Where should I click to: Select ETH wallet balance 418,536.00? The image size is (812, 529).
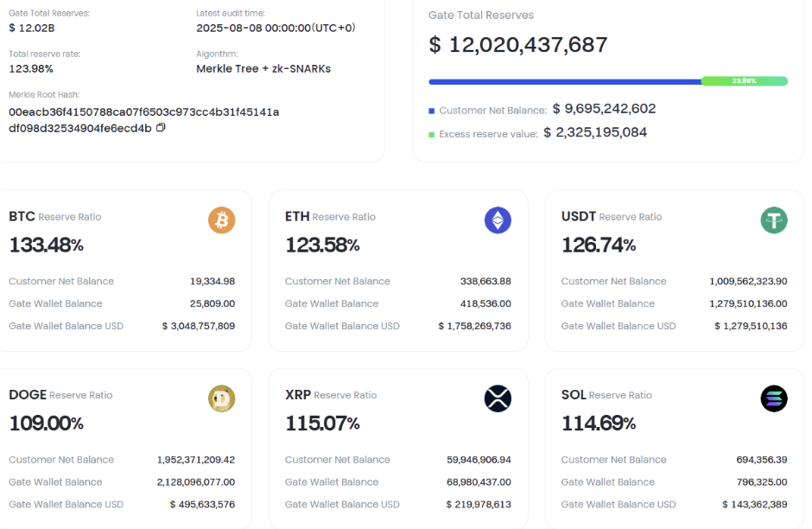(485, 303)
